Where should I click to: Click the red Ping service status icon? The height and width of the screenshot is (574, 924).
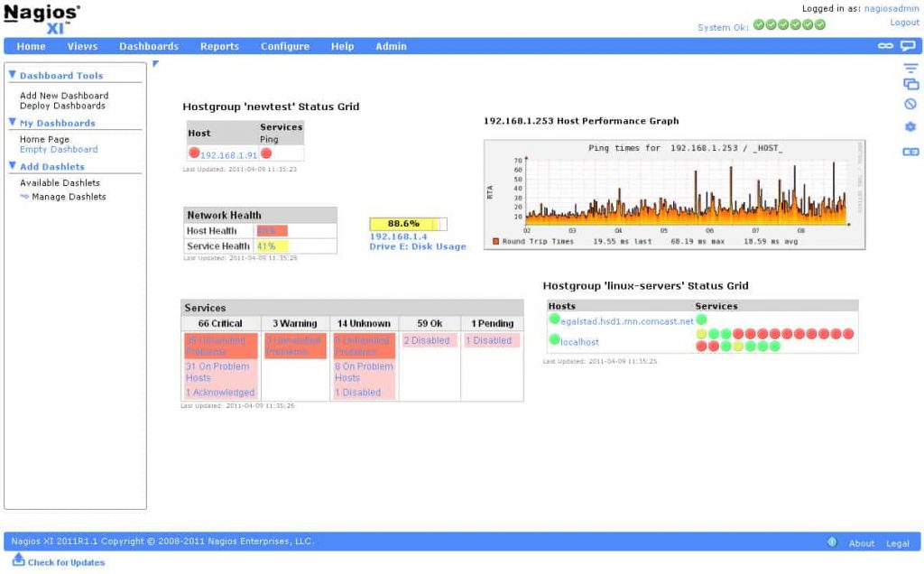click(266, 153)
